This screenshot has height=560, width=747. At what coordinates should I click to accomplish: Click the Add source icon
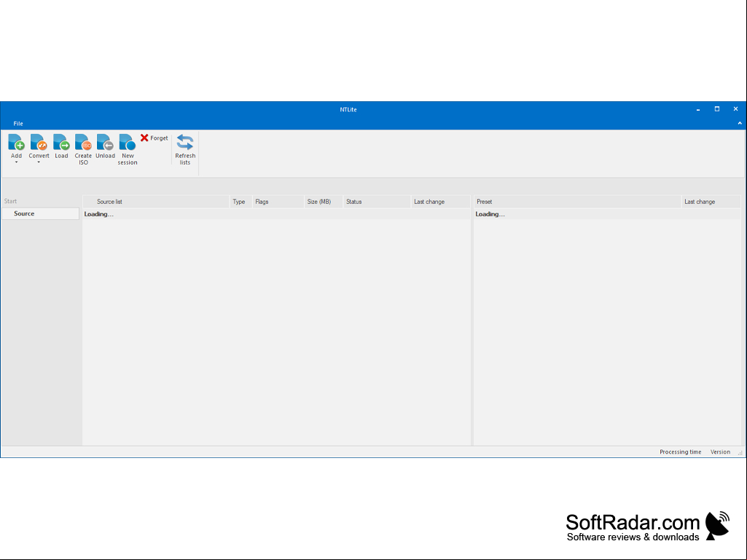pos(16,142)
